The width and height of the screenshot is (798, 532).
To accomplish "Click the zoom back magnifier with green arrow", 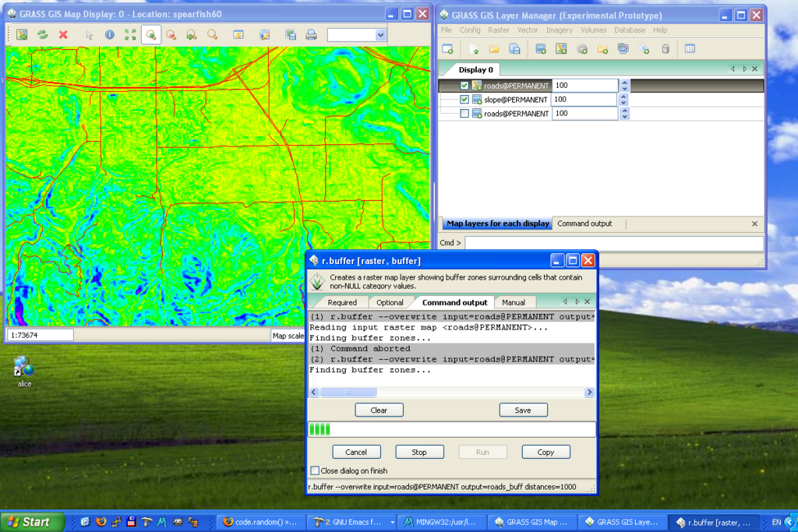I will click(192, 34).
